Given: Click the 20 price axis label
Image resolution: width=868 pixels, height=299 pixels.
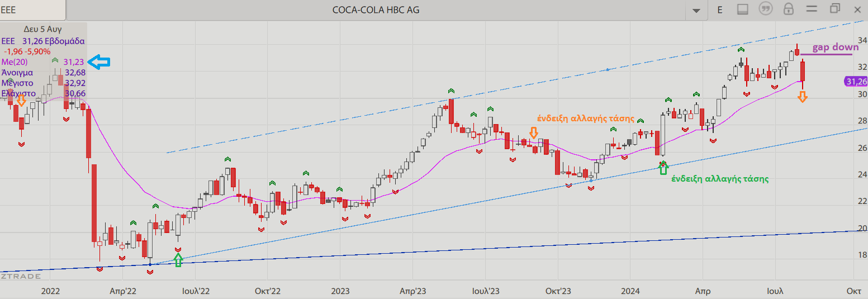Looking at the screenshot, I should [862, 228].
